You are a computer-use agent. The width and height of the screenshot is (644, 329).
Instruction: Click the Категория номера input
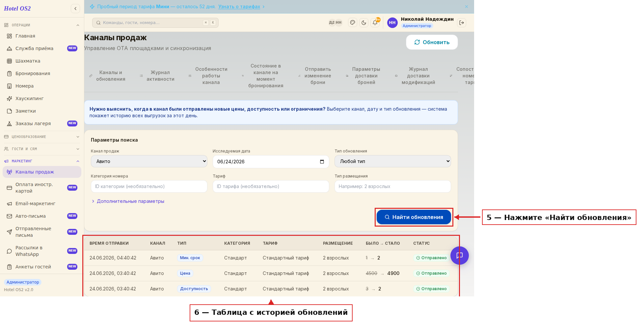pyautogui.click(x=149, y=186)
